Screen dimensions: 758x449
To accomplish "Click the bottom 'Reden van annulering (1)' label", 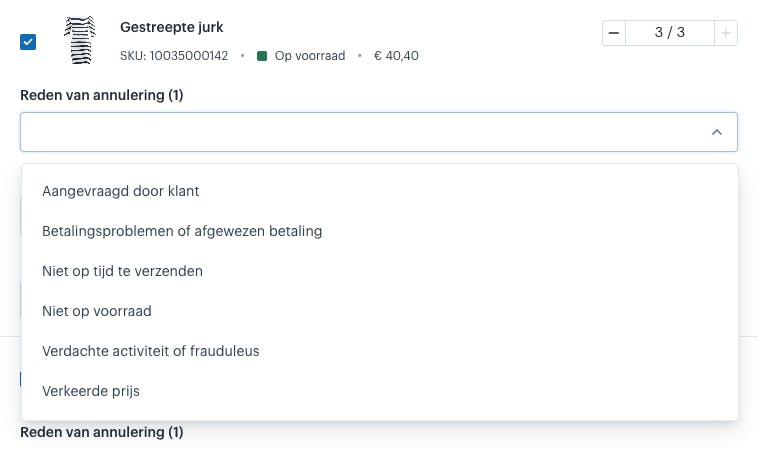I will (x=102, y=432).
